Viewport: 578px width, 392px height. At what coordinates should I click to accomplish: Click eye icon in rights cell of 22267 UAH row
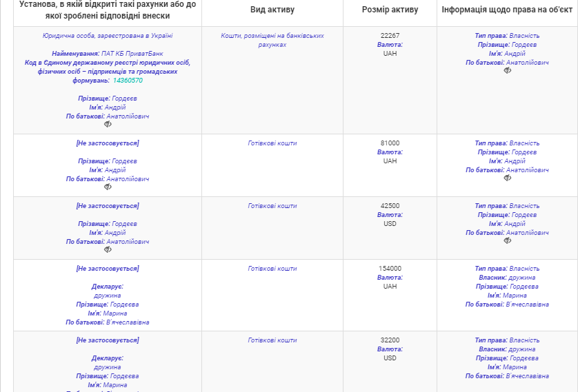508,71
